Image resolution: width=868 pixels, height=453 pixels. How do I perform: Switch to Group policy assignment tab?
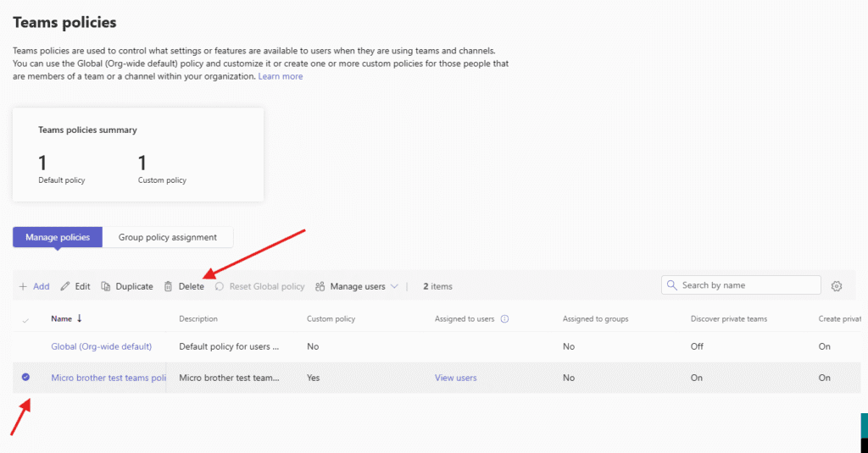pos(168,237)
